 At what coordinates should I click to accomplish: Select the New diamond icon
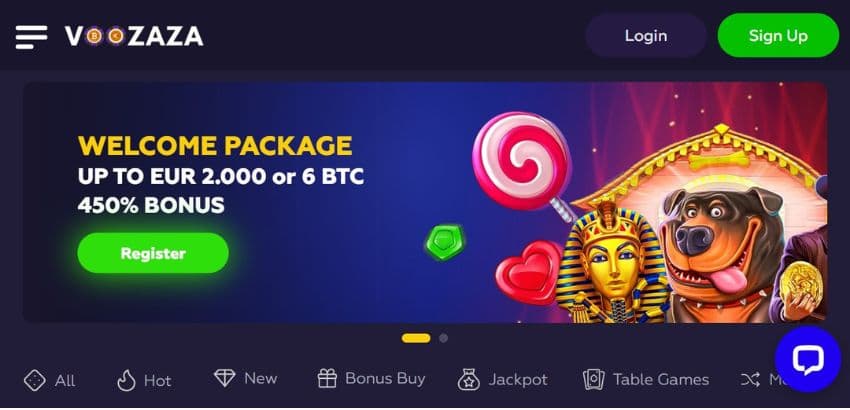tap(224, 378)
